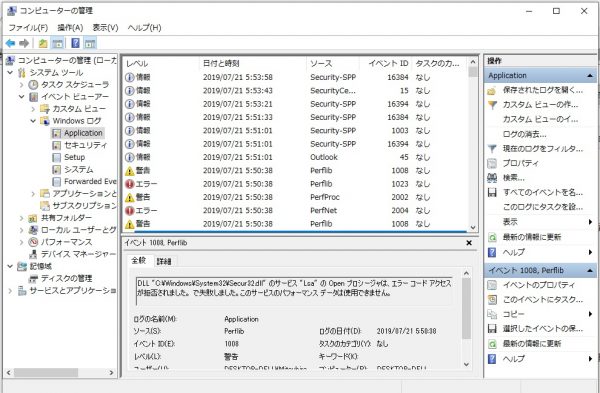Image resolution: width=600 pixels, height=393 pixels.
Task: Select サブスクリプション in the tree
Action: [84, 205]
